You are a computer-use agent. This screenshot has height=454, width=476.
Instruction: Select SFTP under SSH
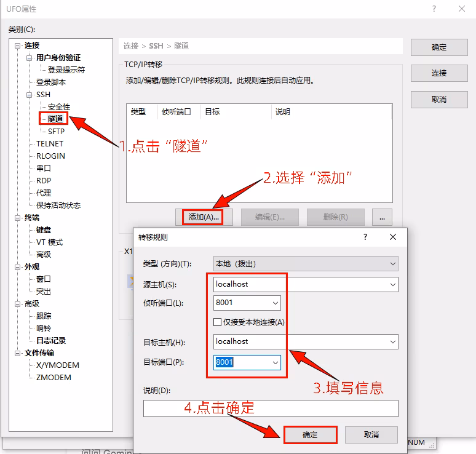(x=56, y=132)
